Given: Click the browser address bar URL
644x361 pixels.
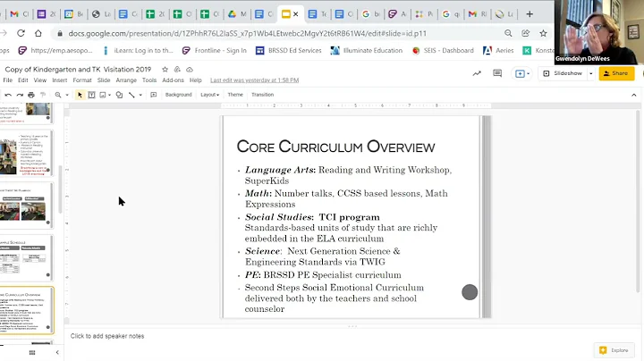Looking at the screenshot, I should coord(247,33).
